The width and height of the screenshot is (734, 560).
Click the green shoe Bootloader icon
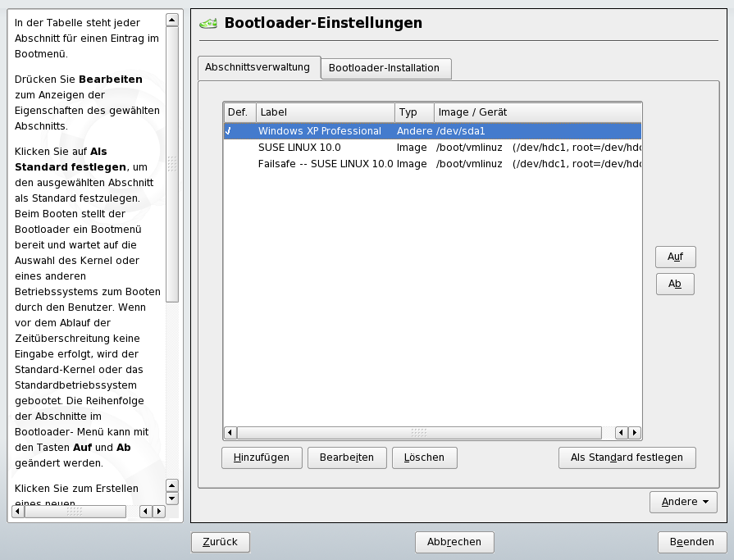click(209, 24)
